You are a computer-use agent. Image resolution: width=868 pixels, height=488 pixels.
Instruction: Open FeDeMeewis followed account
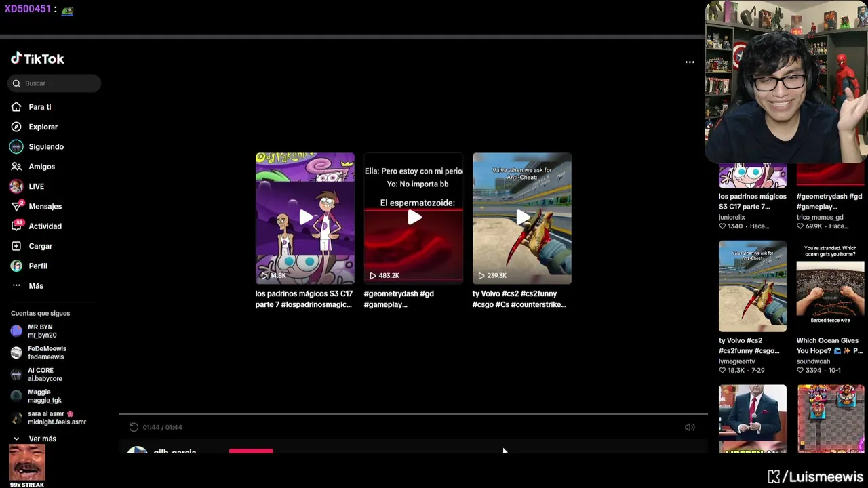[x=47, y=352]
